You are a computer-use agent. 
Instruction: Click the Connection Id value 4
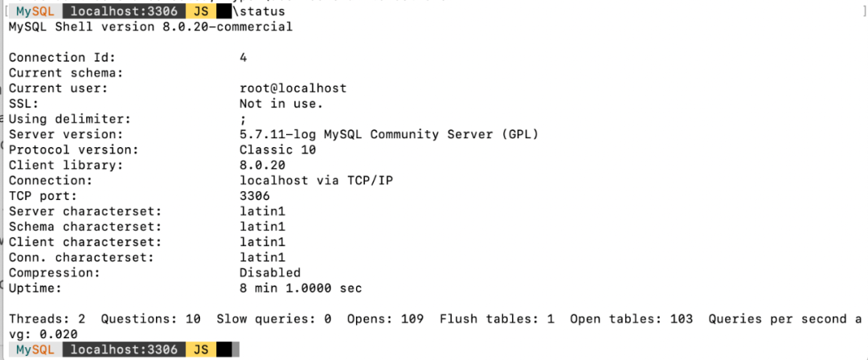point(244,57)
